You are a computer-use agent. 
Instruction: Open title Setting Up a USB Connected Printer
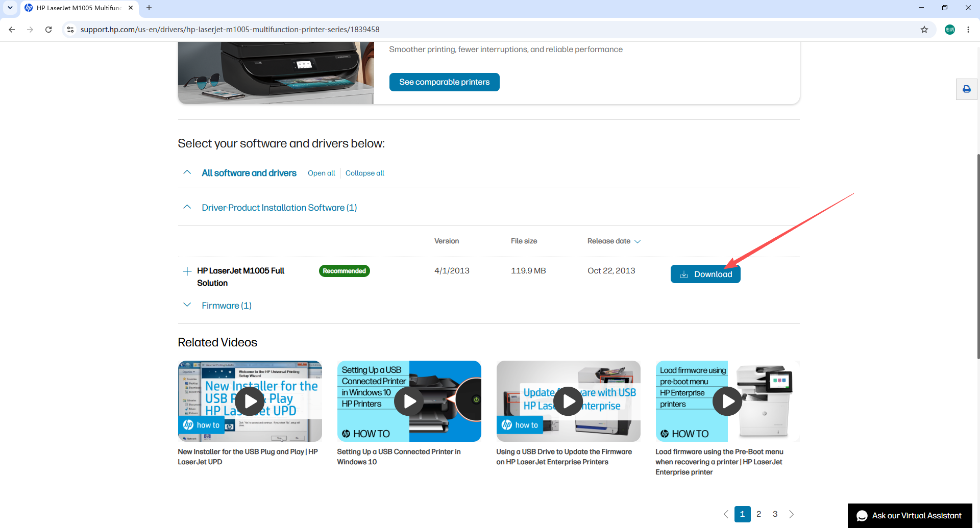click(399, 457)
